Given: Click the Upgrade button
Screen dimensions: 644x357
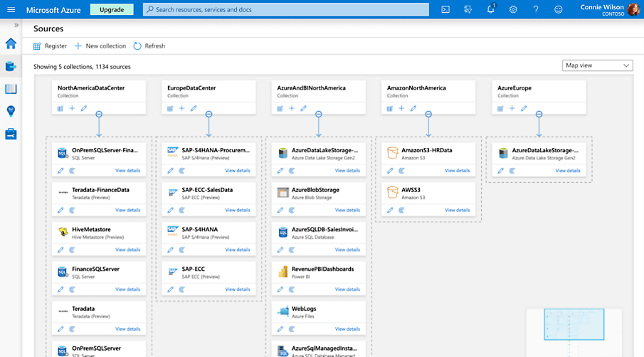Looking at the screenshot, I should (111, 10).
